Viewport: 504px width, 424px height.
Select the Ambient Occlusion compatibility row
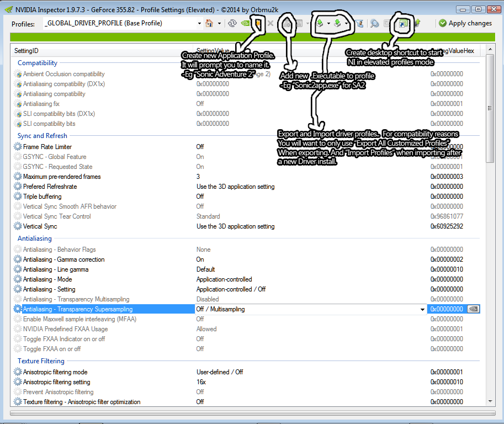[x=63, y=74]
